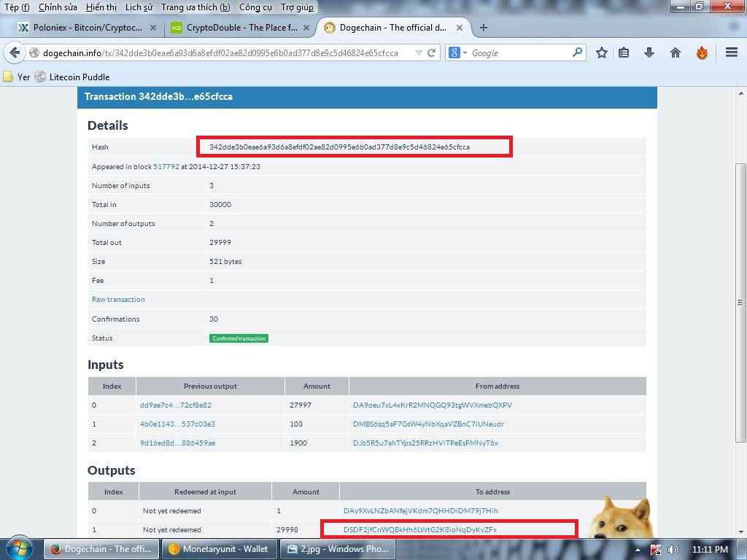Switch to Monetaryunit Wallet taskbar button
This screenshot has height=560, width=747.
[219, 549]
